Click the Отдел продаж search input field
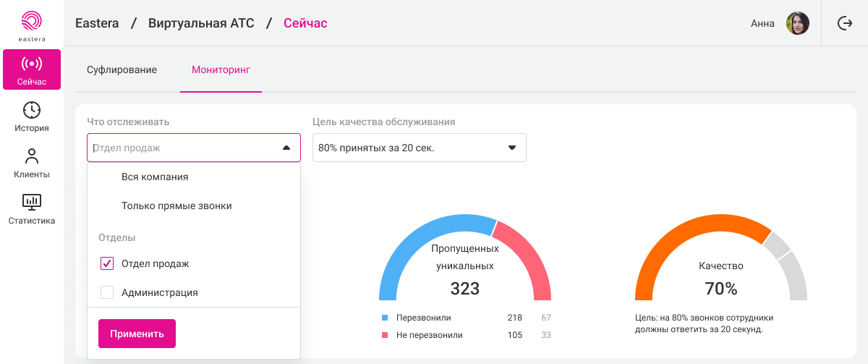Image resolution: width=868 pixels, height=364 pixels. pos(181,148)
